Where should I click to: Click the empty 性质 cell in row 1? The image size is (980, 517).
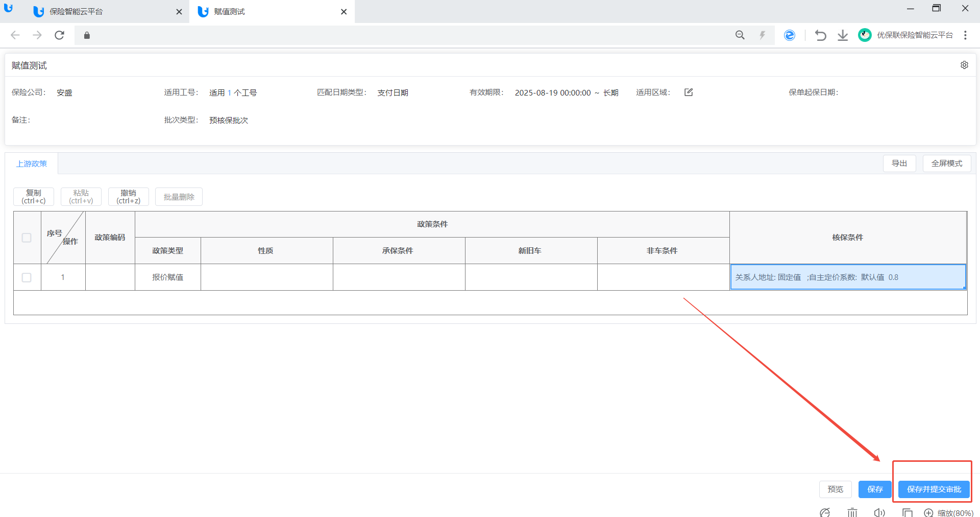pyautogui.click(x=267, y=277)
